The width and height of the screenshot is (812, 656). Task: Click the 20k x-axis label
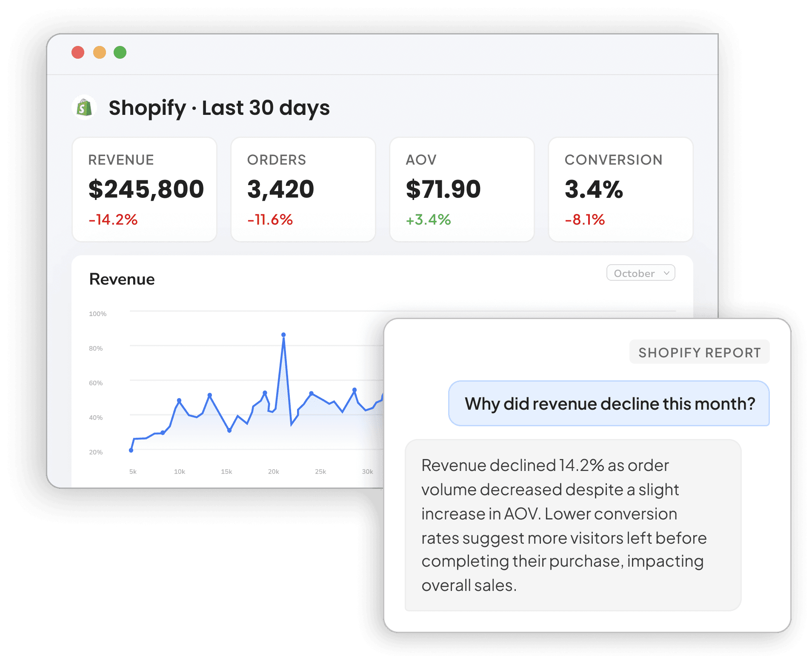click(x=274, y=471)
